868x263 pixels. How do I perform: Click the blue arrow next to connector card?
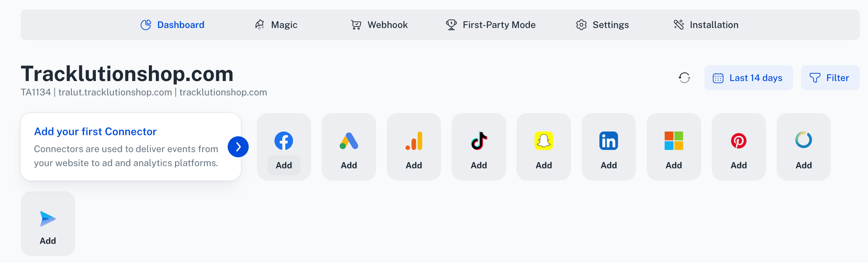pos(238,147)
